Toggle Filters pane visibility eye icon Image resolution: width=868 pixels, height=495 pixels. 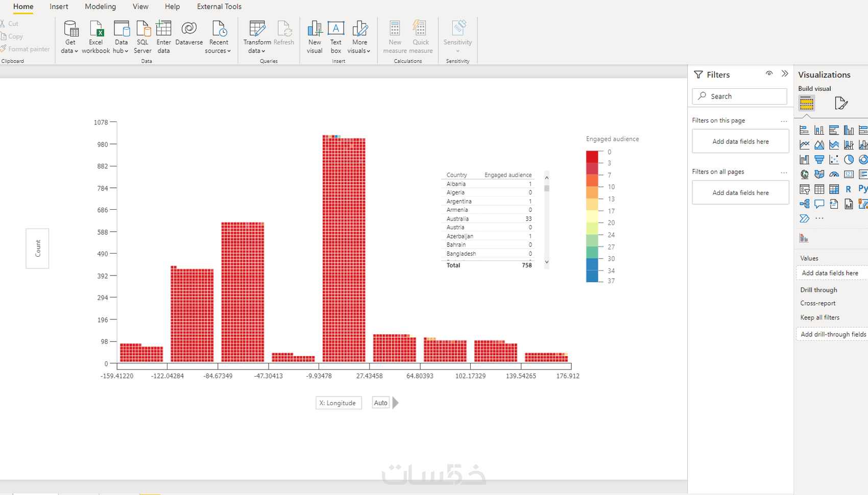[x=769, y=73]
